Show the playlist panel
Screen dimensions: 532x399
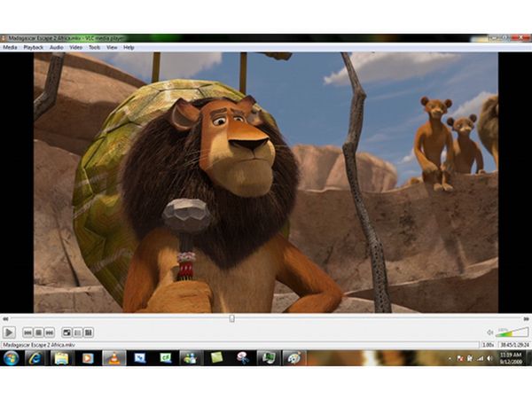[x=78, y=332]
